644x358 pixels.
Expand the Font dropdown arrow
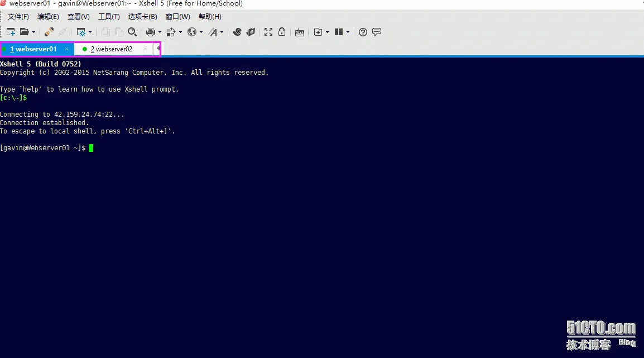point(222,32)
